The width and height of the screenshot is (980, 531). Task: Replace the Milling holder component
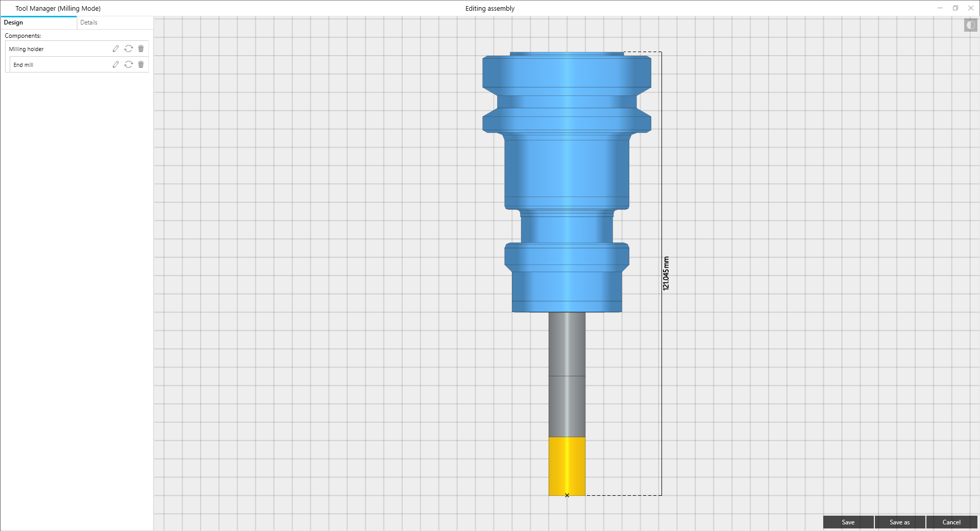click(129, 49)
